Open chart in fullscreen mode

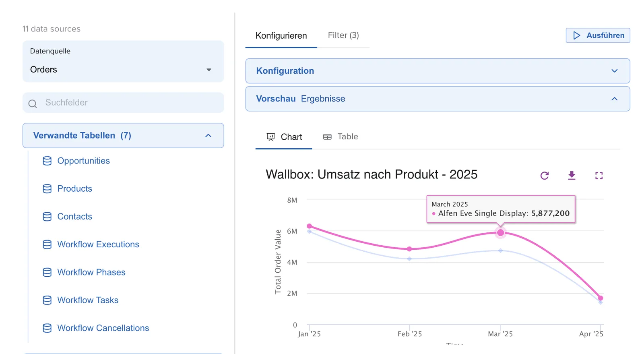(x=599, y=176)
